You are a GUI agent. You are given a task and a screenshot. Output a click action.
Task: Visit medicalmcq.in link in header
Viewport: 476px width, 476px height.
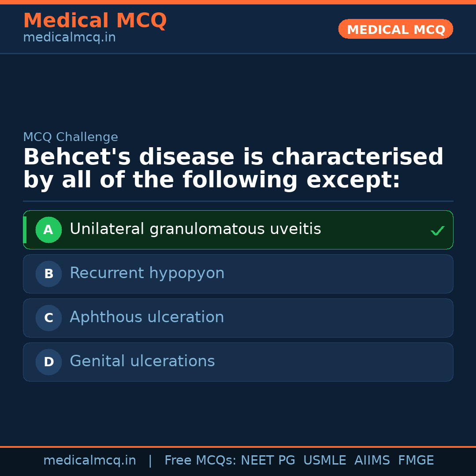(69, 38)
